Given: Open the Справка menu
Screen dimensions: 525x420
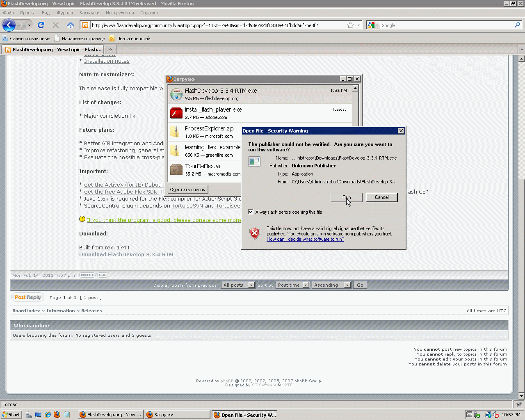Looking at the screenshot, I should coord(149,13).
